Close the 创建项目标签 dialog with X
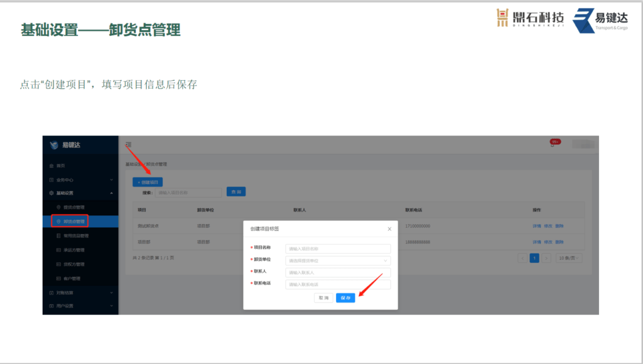The width and height of the screenshot is (643, 364). click(389, 228)
